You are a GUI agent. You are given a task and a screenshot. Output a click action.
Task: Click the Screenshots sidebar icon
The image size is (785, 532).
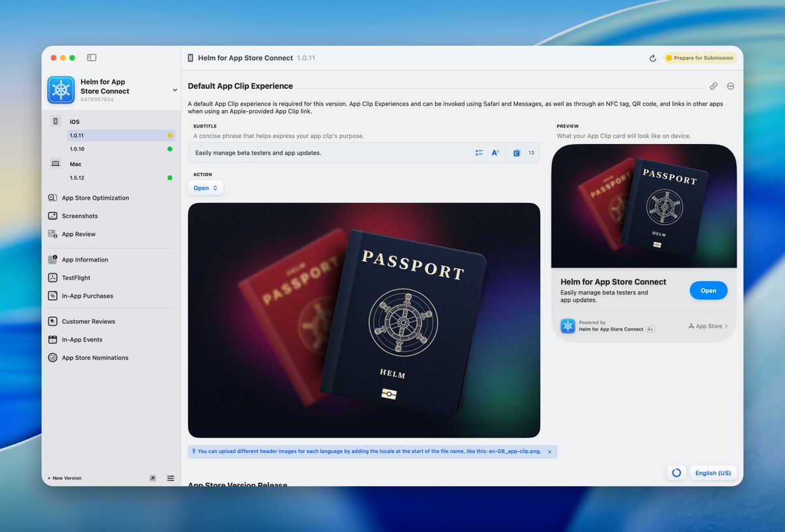coord(53,216)
